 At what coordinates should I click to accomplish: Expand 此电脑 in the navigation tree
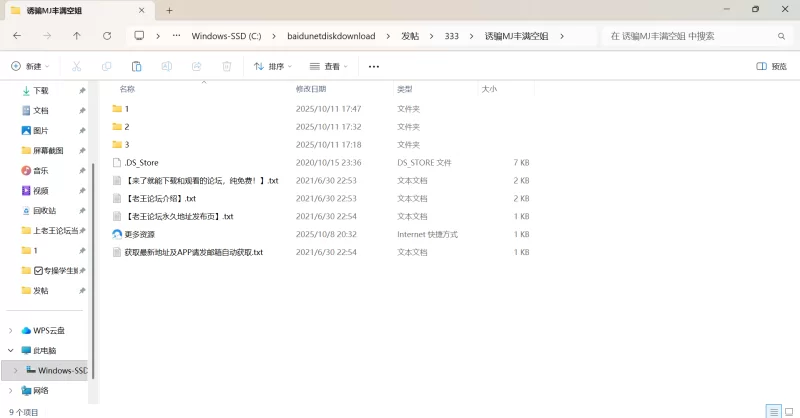pyautogui.click(x=11, y=350)
